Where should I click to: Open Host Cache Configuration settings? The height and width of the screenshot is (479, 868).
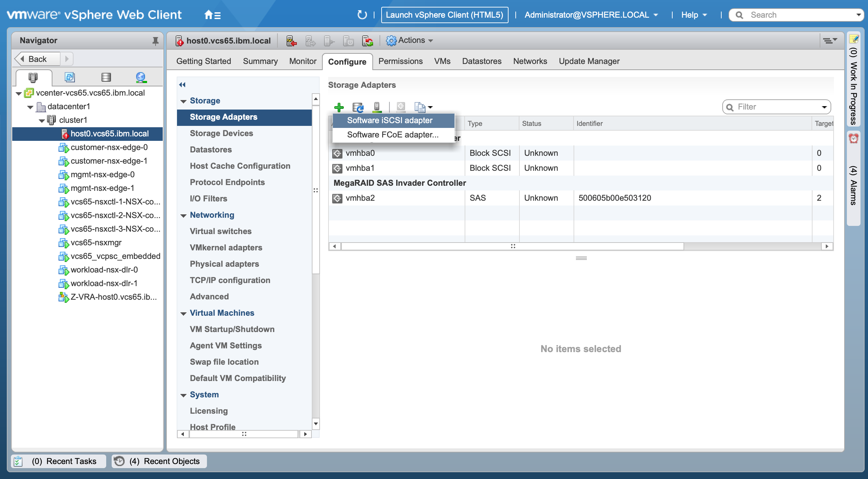click(x=240, y=166)
